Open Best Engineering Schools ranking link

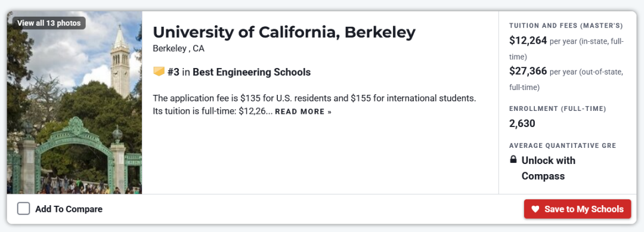point(252,72)
